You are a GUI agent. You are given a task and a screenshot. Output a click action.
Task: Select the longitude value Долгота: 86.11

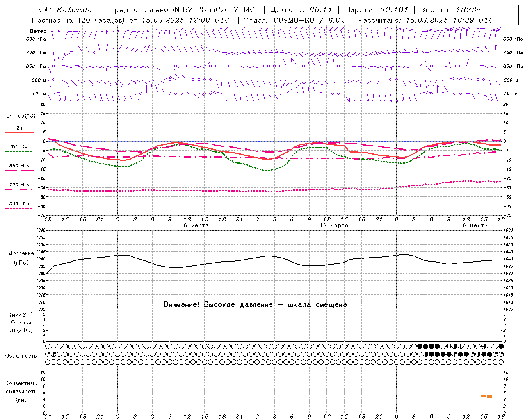tap(302, 10)
